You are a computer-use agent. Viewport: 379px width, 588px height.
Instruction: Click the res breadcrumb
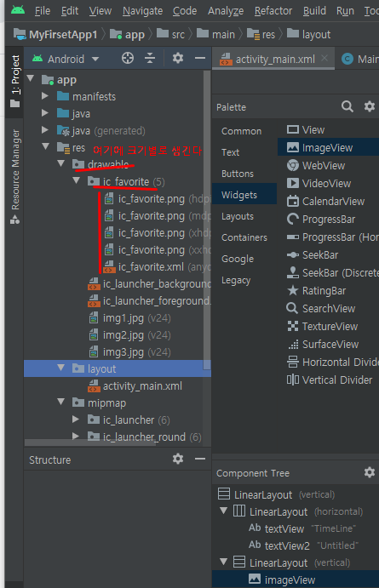(261, 35)
